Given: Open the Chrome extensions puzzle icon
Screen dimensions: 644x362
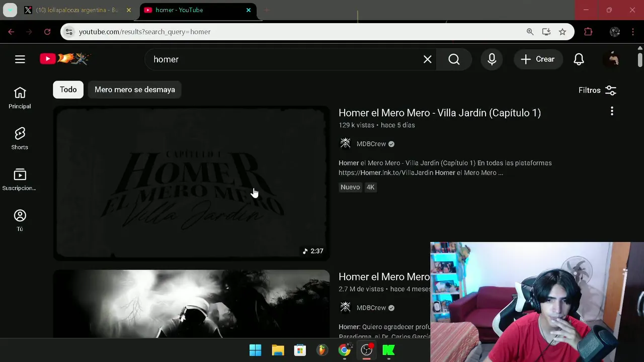Looking at the screenshot, I should point(588,32).
